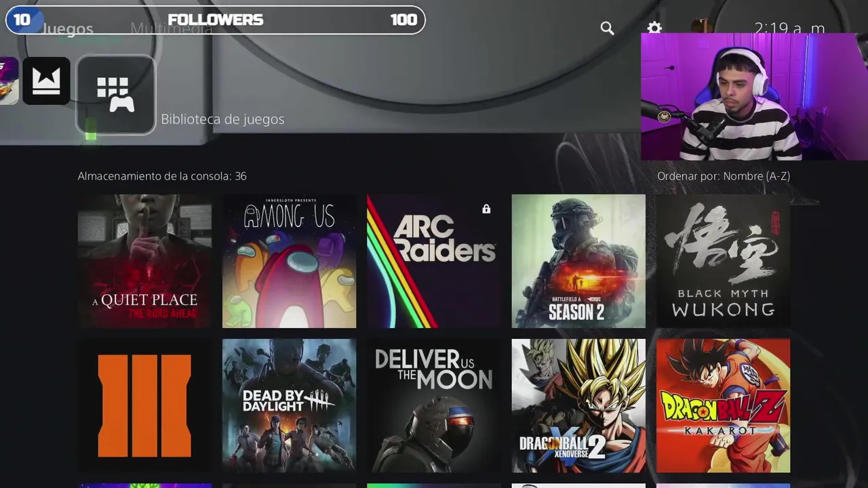Switch to the Multimedia tab
The image size is (868, 488).
pos(172,28)
